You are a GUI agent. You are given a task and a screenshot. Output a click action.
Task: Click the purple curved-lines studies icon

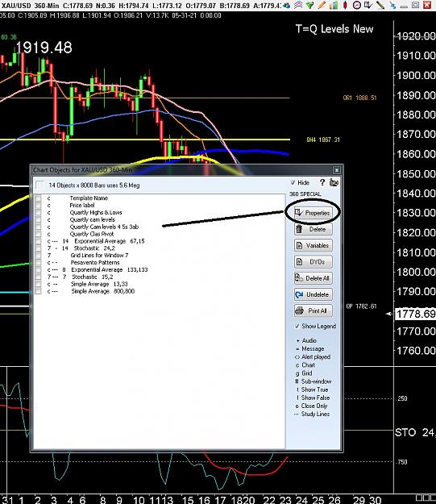[298, 5]
